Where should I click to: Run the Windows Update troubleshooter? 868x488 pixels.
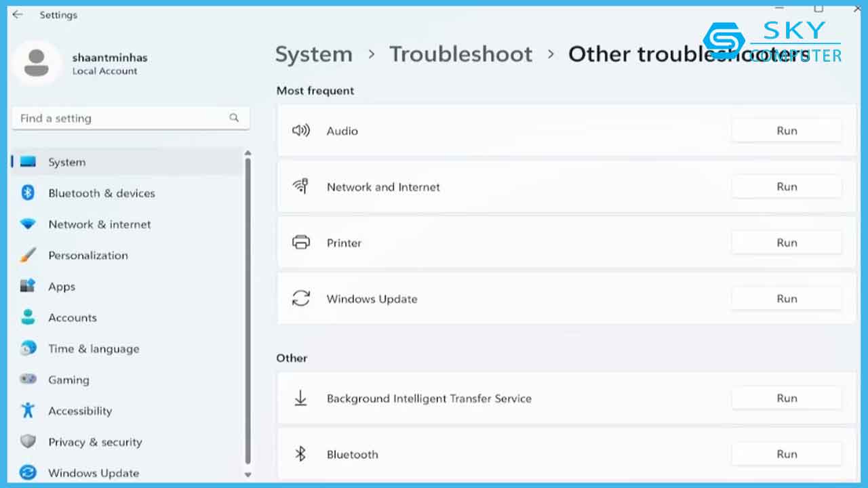[787, 299]
